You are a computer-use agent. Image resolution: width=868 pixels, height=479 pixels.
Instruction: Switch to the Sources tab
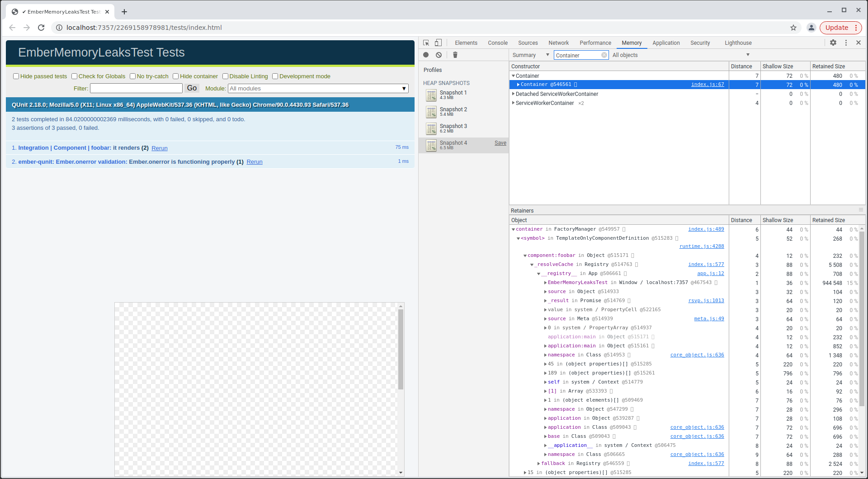coord(528,43)
